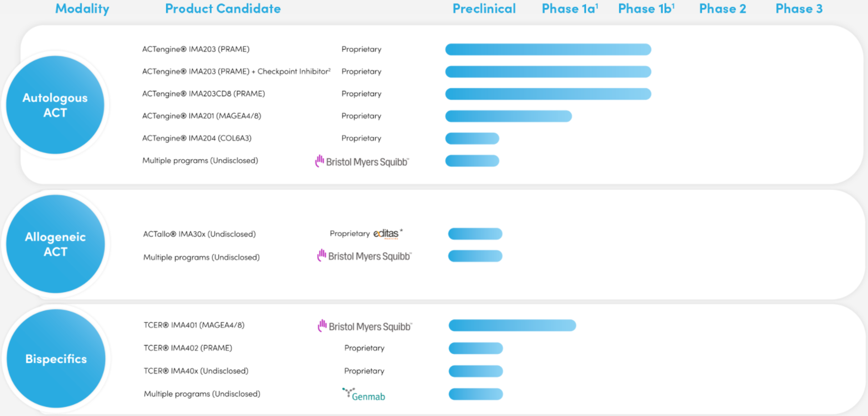
Task: Click the Bristol Myers Squibb logo beside TCER IMA401
Action: click(365, 326)
